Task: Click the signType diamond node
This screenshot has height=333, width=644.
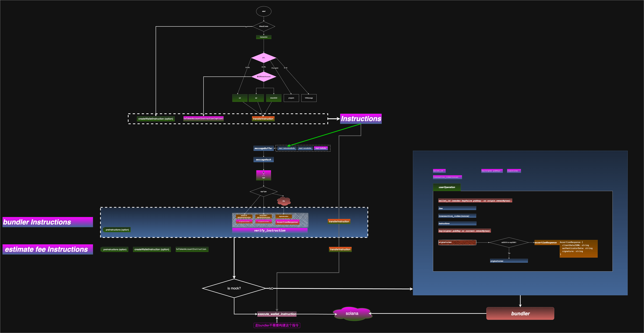Action: tap(263, 192)
